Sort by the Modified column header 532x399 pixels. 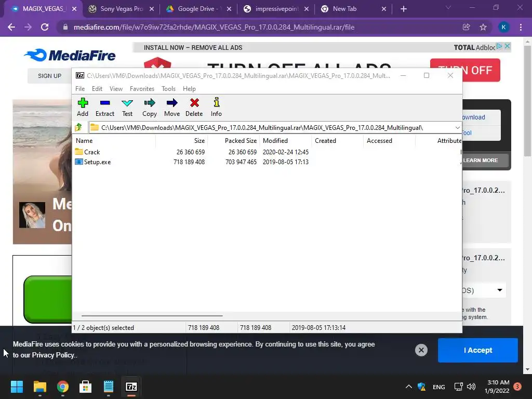tap(286, 140)
